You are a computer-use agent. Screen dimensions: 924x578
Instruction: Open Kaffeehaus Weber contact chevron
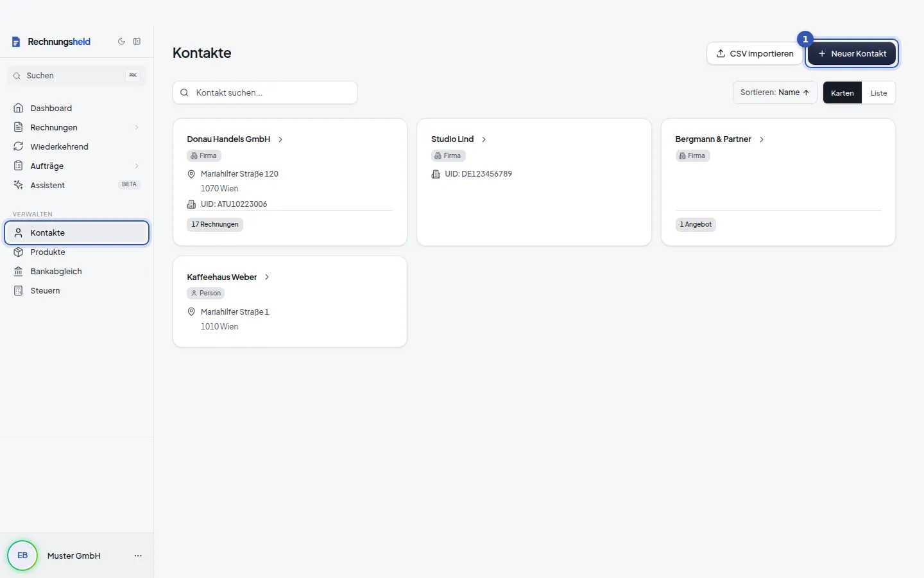(267, 277)
